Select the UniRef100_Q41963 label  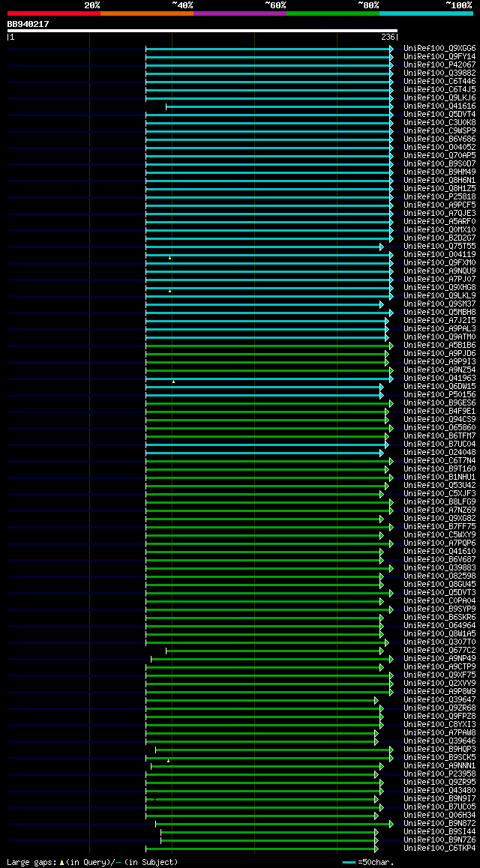click(439, 379)
